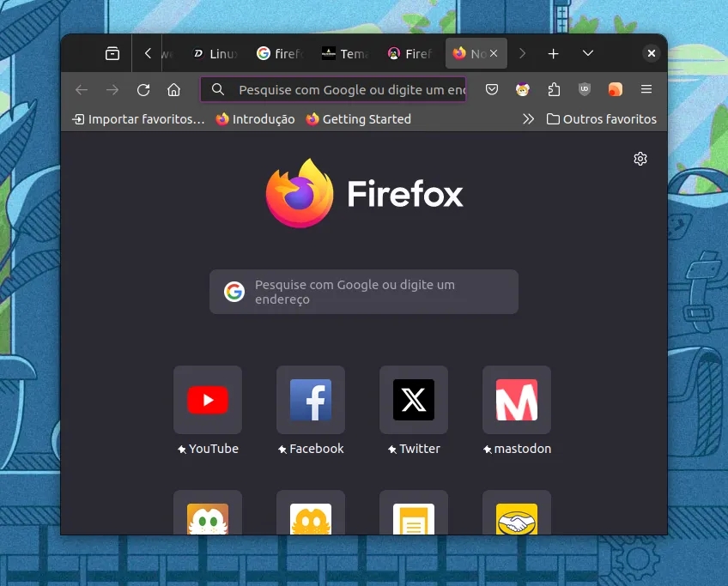Open the handshake Mercado Livre shortcut tile
The image size is (728, 586).
(x=517, y=513)
